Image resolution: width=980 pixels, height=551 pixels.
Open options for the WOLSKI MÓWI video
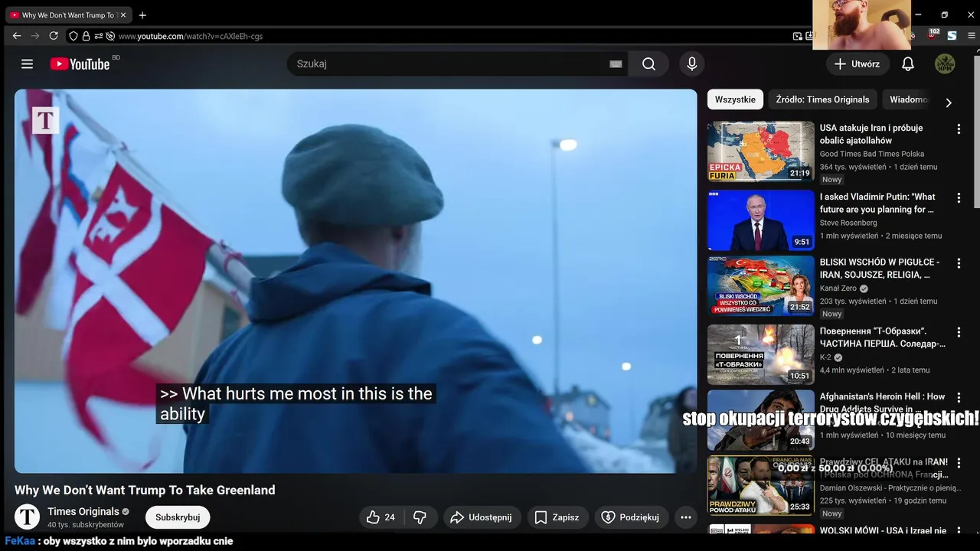pos(959,531)
